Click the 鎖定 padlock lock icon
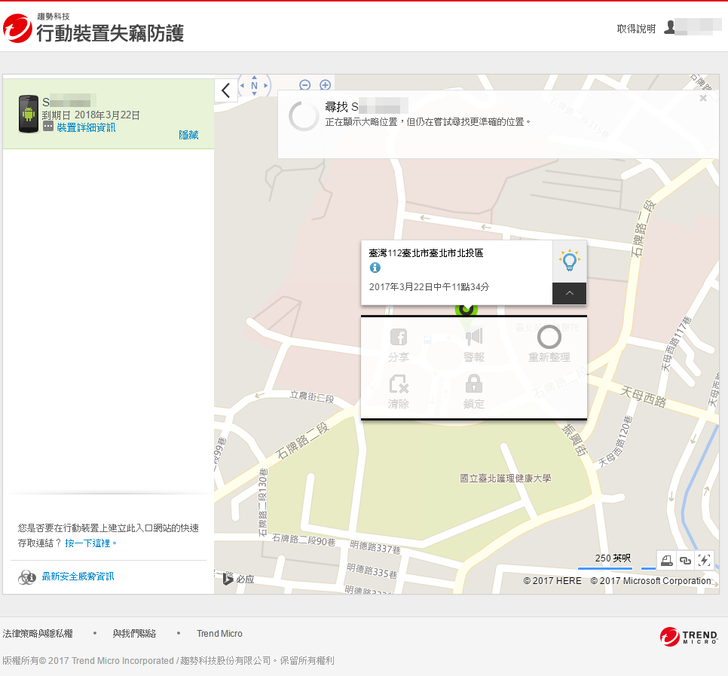This screenshot has width=728, height=676. point(473,384)
